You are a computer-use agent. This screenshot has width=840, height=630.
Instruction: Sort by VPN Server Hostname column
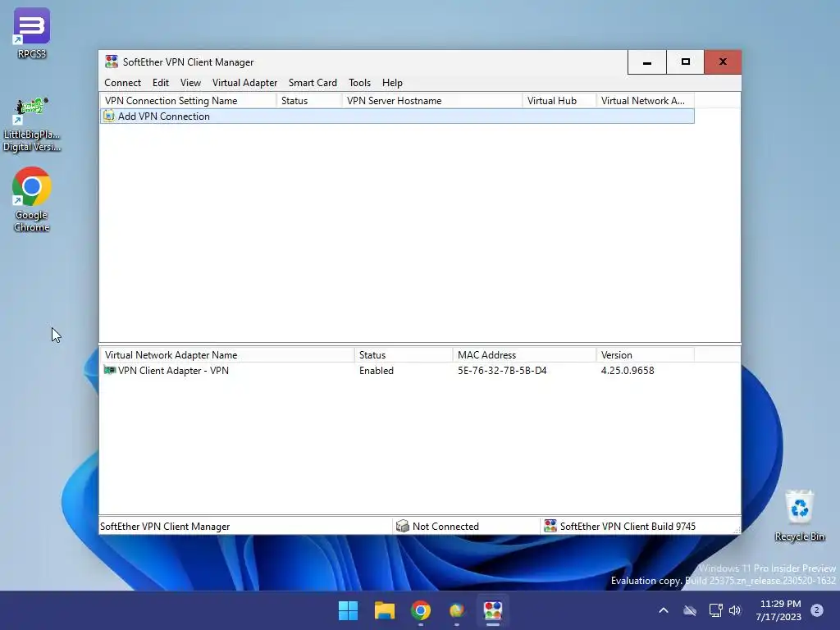pos(431,101)
